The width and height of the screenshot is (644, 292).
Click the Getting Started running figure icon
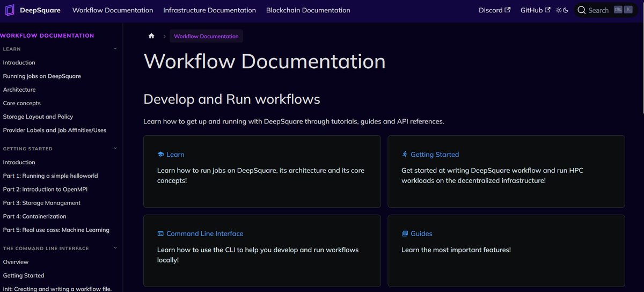tap(405, 155)
